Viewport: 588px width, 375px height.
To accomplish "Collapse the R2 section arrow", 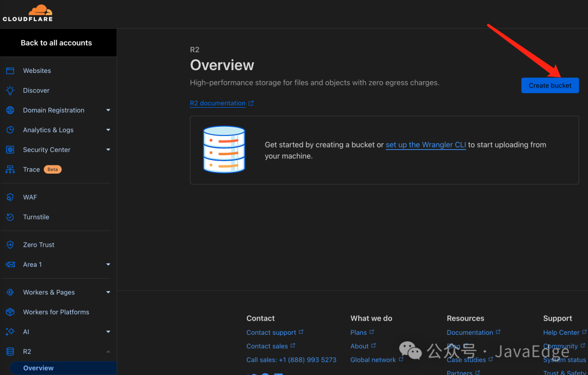I will (108, 352).
